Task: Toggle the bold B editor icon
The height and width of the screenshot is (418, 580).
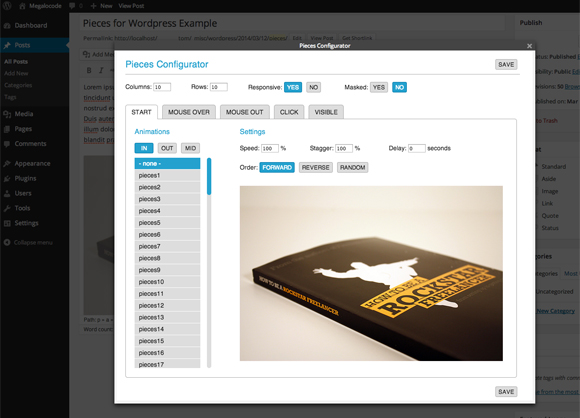Action: [89, 70]
